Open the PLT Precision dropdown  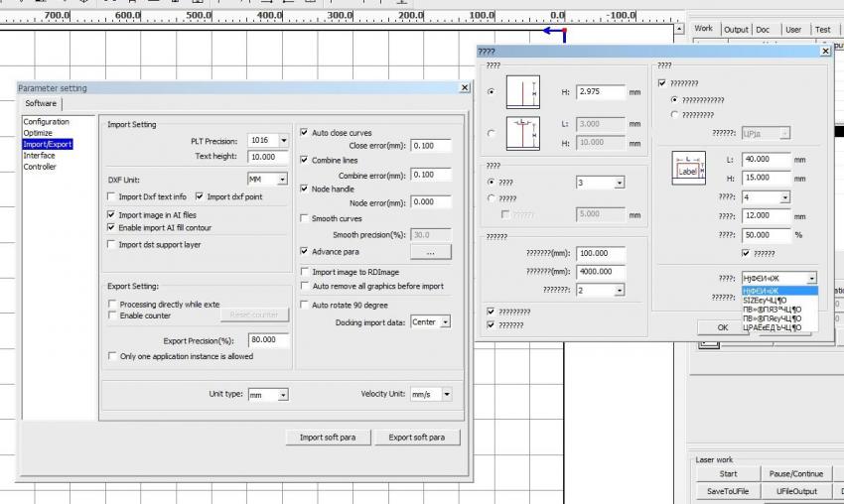[x=283, y=141]
